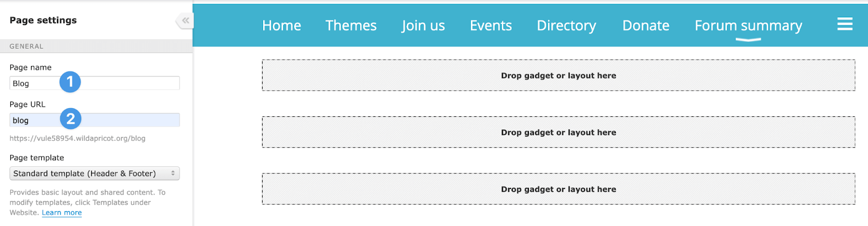The height and width of the screenshot is (226, 868).
Task: Open the Themes menu item
Action: point(351,26)
